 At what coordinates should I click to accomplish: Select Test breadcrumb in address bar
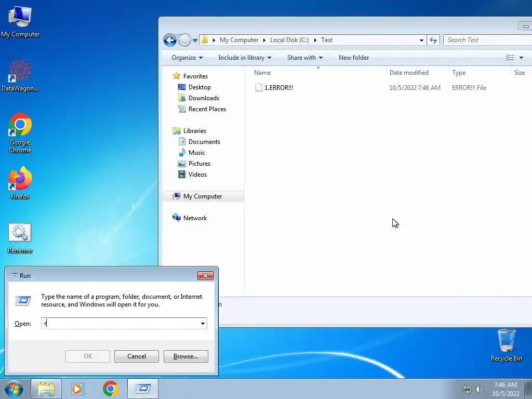click(327, 40)
